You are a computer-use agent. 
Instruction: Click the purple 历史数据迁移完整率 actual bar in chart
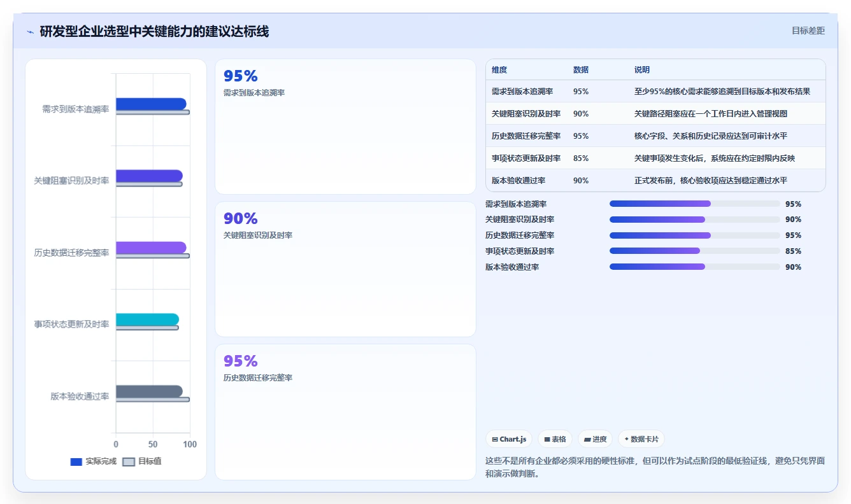point(151,248)
